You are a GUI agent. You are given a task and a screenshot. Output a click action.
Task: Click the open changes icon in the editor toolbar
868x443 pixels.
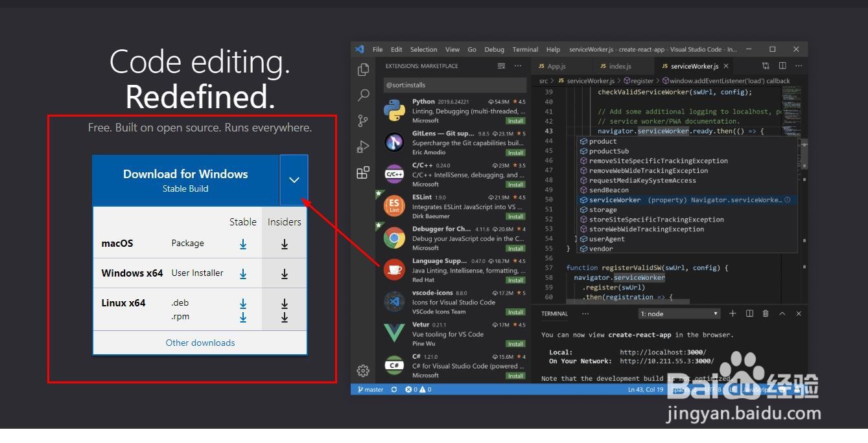tap(766, 66)
